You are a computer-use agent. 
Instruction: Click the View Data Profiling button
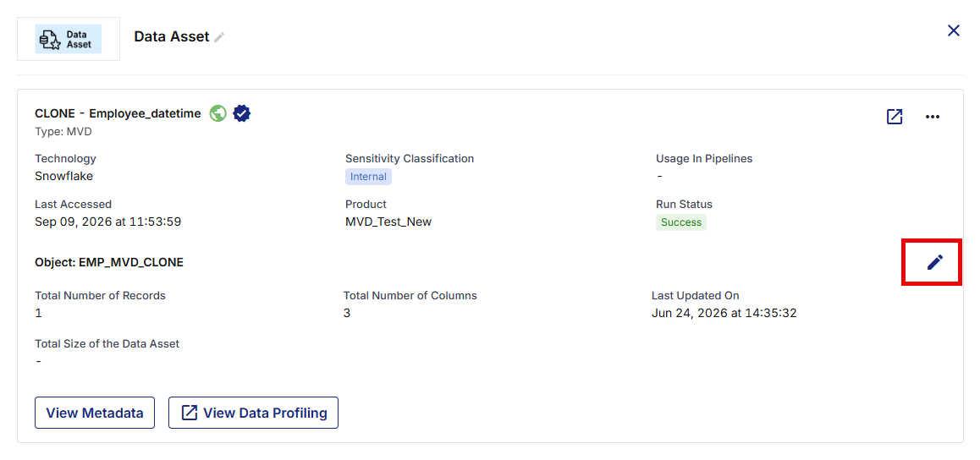[253, 413]
